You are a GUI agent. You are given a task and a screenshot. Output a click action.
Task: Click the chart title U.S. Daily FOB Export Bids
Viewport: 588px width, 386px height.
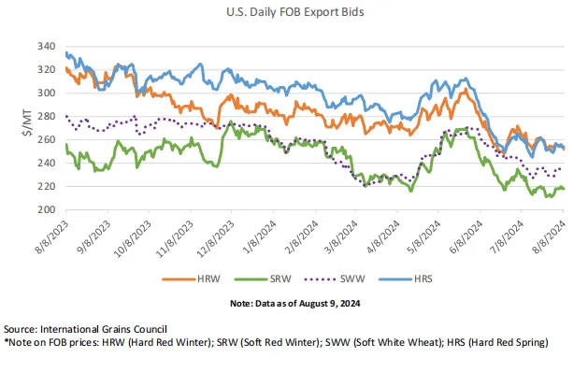tap(295, 12)
